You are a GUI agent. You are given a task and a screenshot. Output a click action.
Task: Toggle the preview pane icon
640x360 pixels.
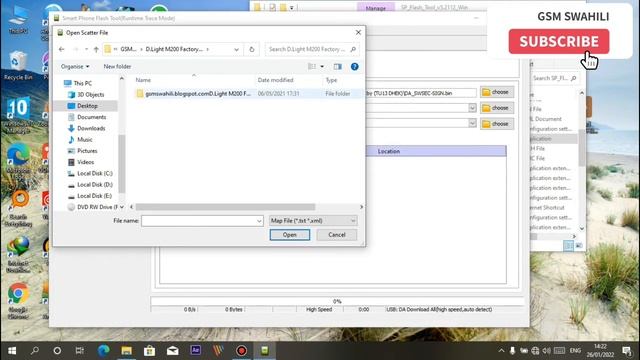click(x=337, y=67)
